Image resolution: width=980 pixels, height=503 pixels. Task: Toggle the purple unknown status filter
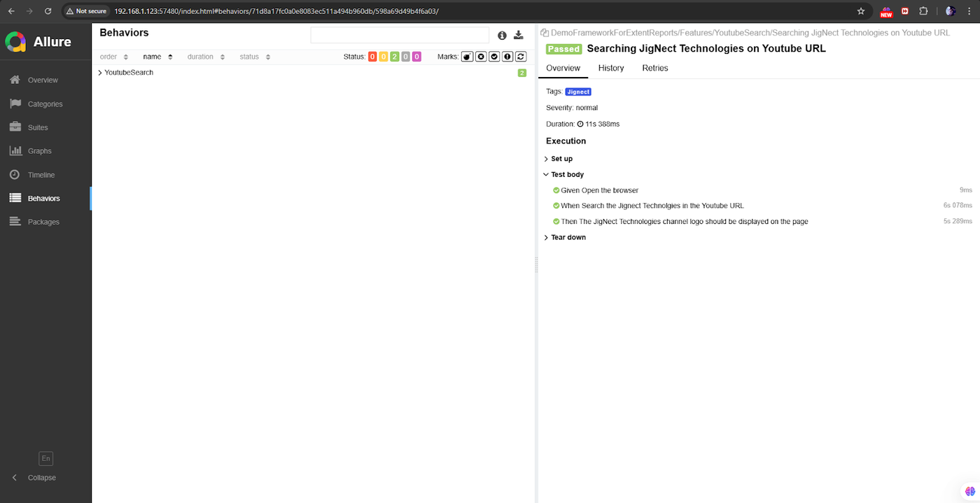click(416, 57)
